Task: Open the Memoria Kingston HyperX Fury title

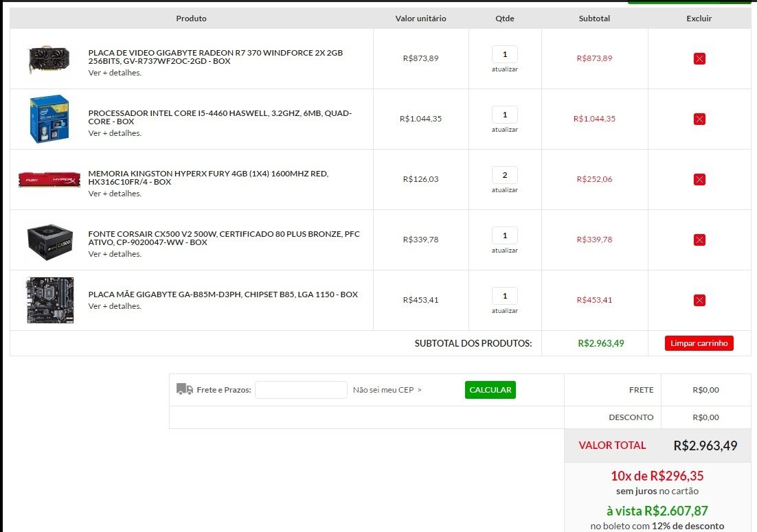Action: 208,178
